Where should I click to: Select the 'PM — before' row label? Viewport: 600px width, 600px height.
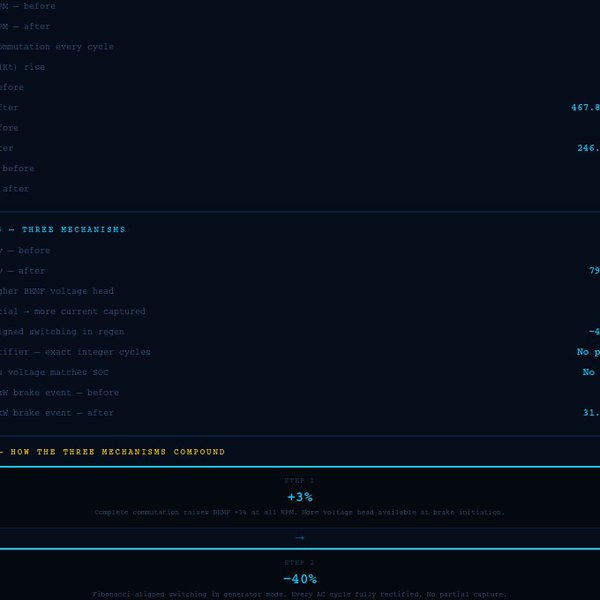(x=28, y=6)
